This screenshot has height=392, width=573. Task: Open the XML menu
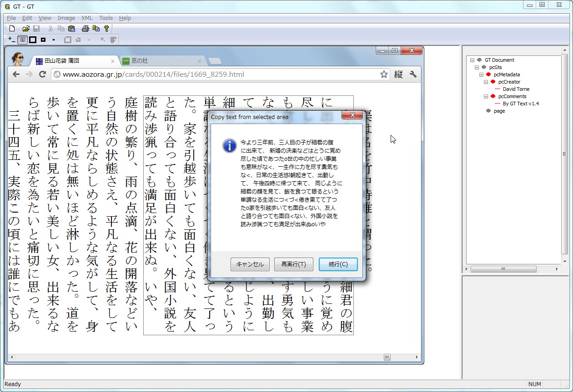(86, 18)
